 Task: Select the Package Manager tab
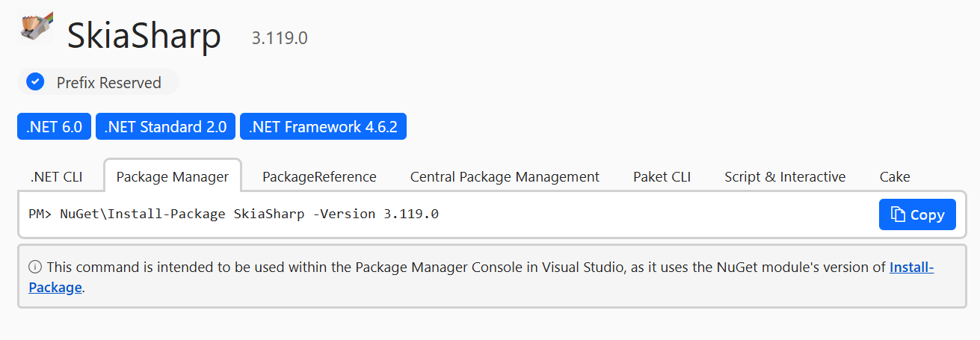173,177
